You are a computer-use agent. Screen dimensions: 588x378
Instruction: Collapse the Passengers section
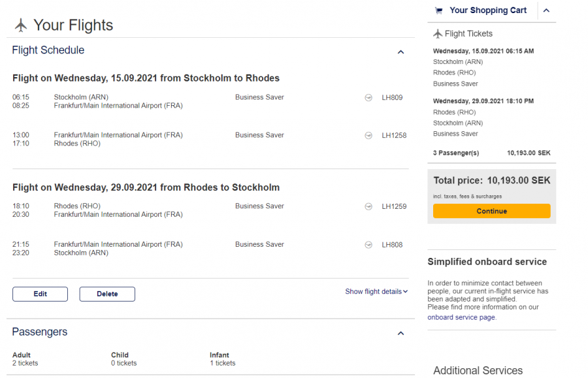pos(401,334)
